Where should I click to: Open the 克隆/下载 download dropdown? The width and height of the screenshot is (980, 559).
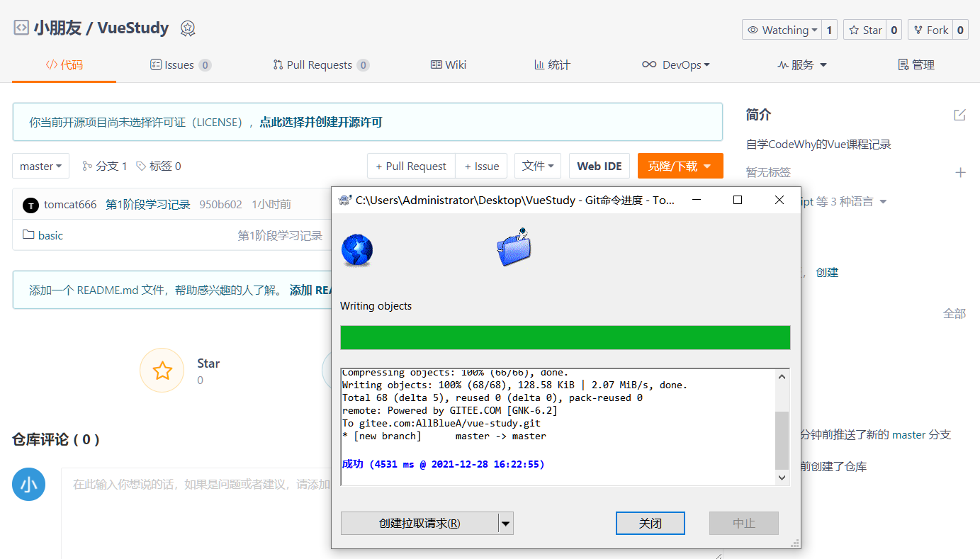[680, 165]
